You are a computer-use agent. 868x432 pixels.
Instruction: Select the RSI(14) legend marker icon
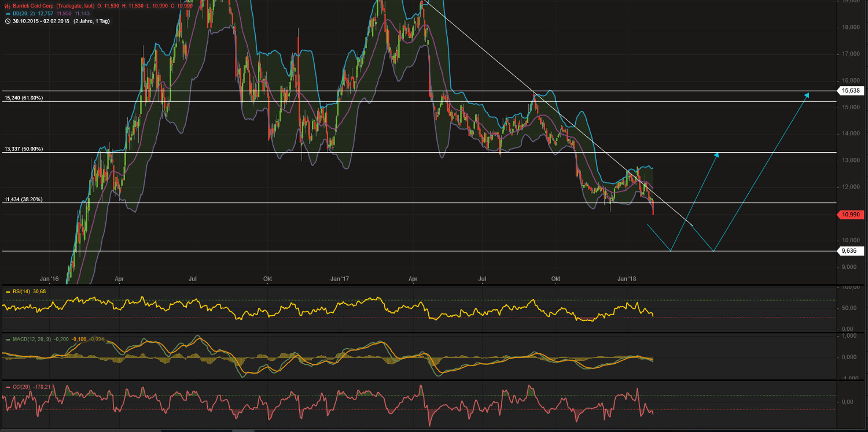point(8,291)
